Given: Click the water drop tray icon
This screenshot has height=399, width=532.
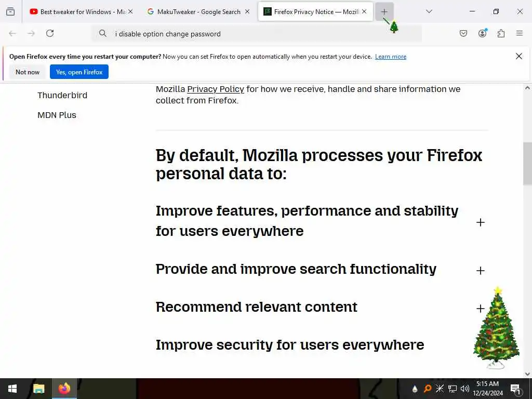Looking at the screenshot, I should (415, 389).
